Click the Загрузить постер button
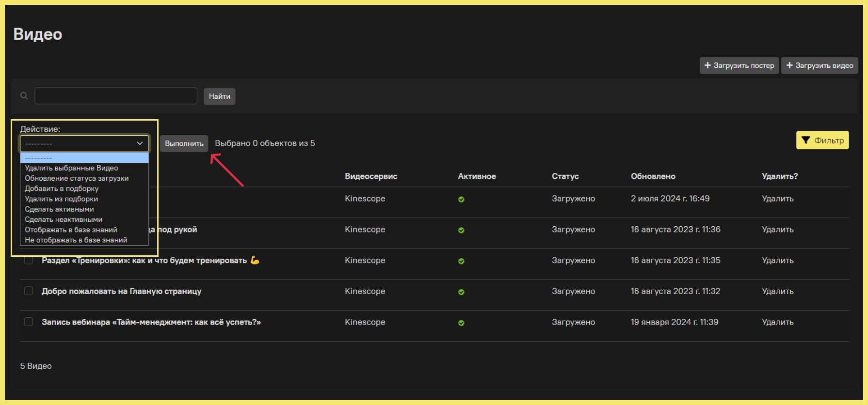The height and width of the screenshot is (405, 868). coord(739,65)
